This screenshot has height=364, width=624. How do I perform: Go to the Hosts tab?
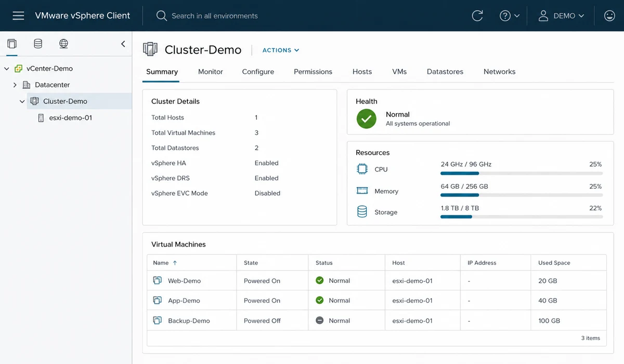pyautogui.click(x=362, y=72)
